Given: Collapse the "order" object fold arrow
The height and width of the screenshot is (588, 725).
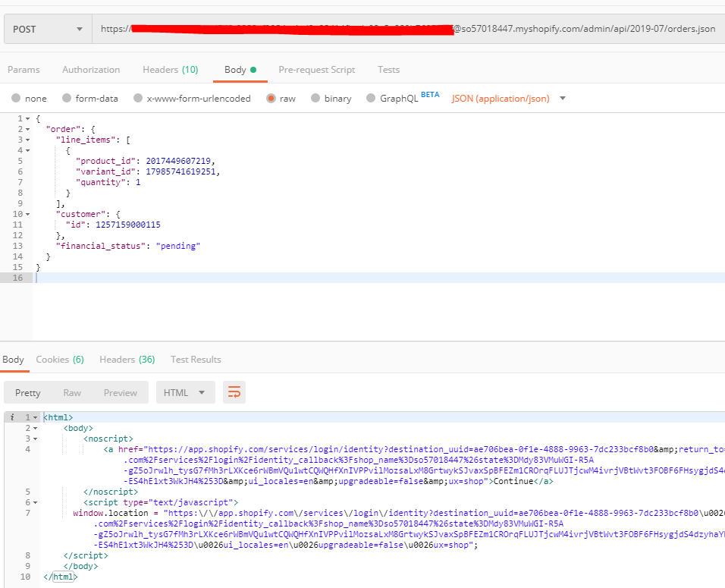Looking at the screenshot, I should pos(28,130).
